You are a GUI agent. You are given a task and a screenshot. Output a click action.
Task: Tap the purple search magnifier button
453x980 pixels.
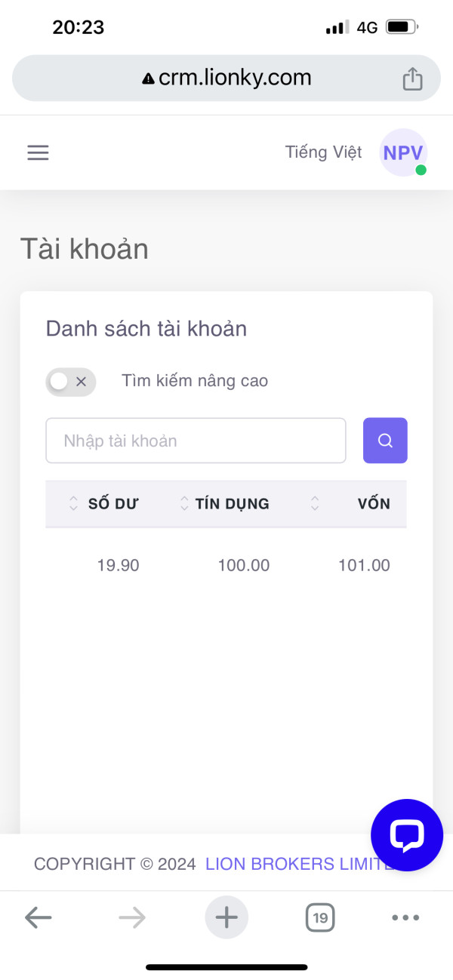click(385, 441)
